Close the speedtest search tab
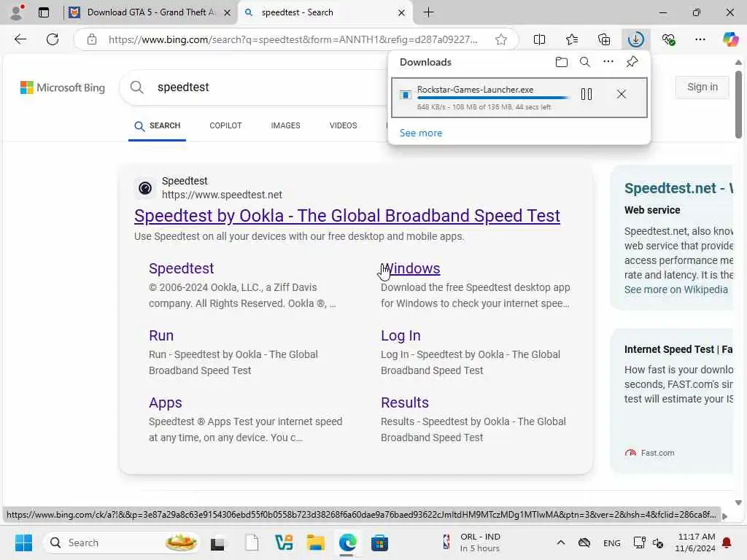747x560 pixels. (x=401, y=13)
